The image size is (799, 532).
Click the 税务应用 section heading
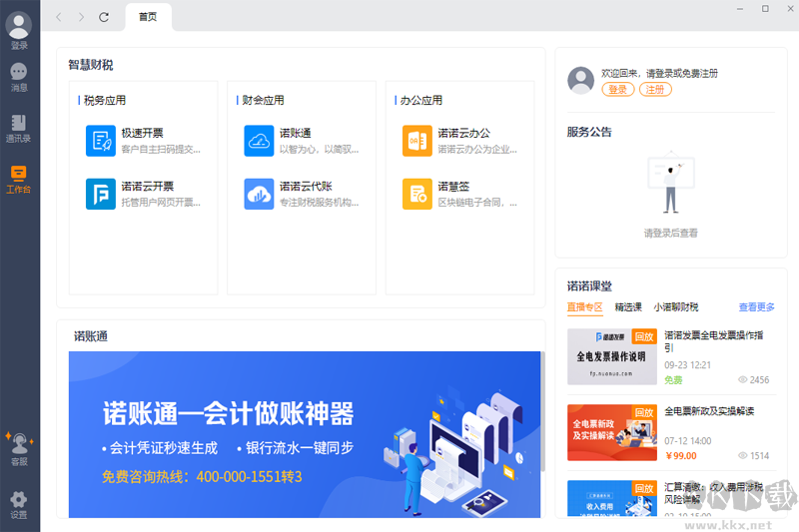pos(105,100)
